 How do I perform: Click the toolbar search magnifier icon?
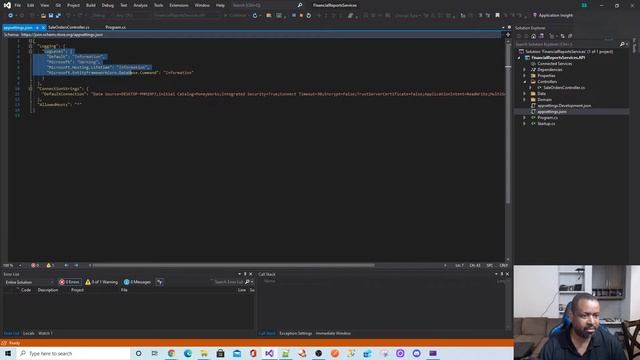coord(300,5)
